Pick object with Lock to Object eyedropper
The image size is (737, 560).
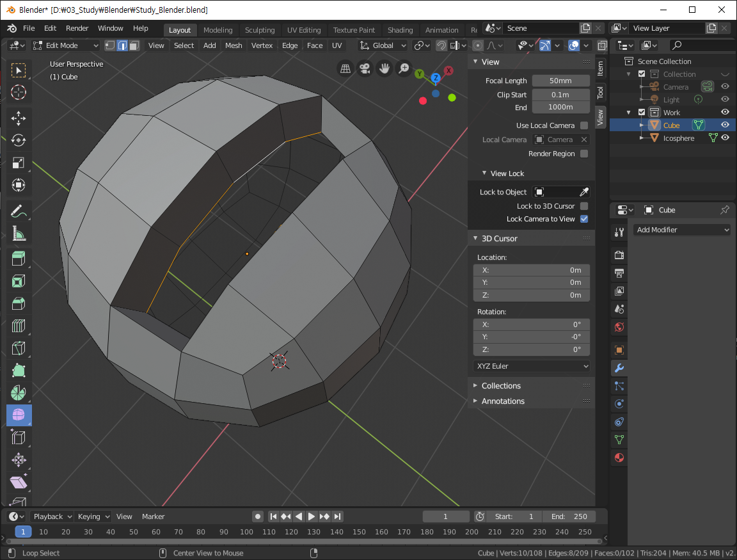[x=583, y=192]
